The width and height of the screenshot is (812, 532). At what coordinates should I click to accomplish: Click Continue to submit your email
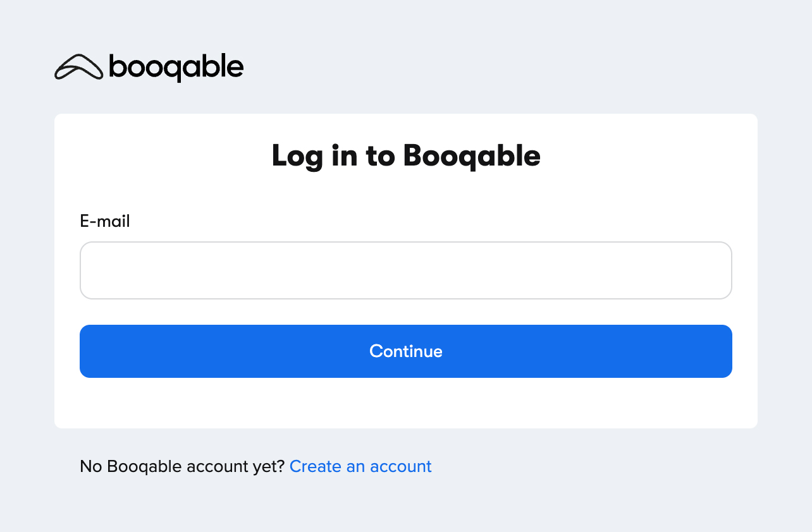click(x=405, y=351)
